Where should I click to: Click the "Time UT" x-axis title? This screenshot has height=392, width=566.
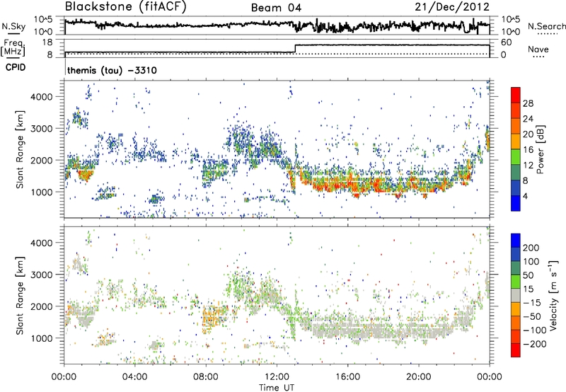tap(277, 388)
